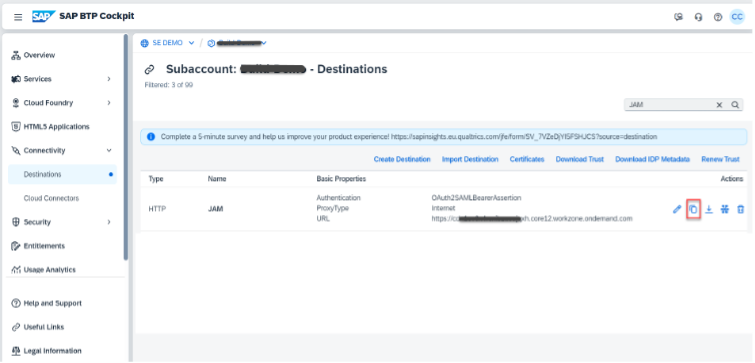Open Certificates
755x363 pixels.
pos(527,159)
